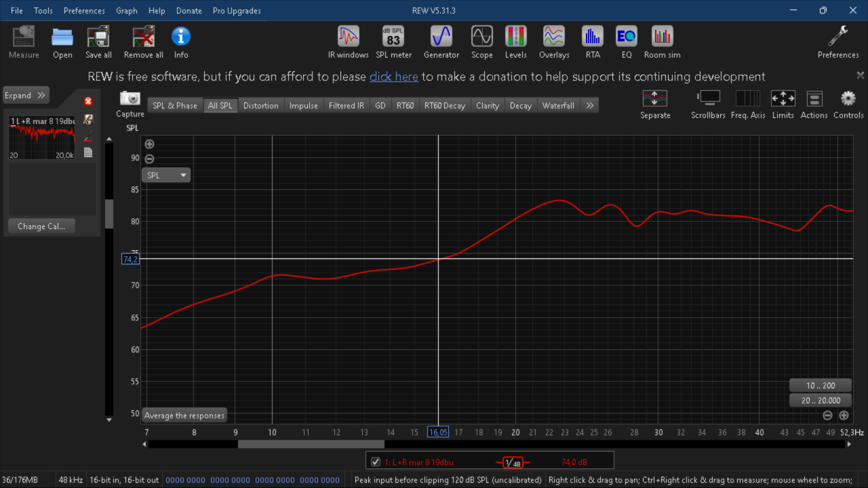Open the Tools menu

(43, 10)
